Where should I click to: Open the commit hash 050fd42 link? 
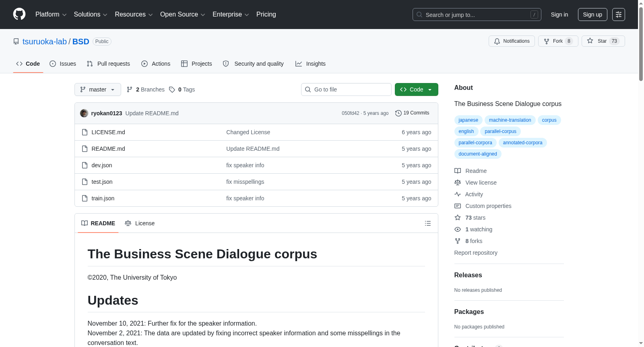[351, 113]
